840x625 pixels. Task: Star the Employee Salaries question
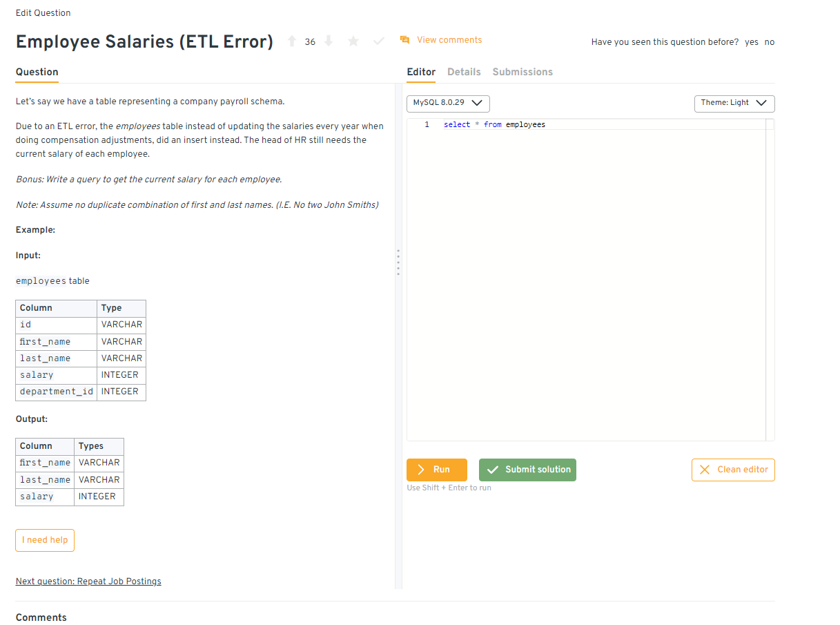pos(353,41)
